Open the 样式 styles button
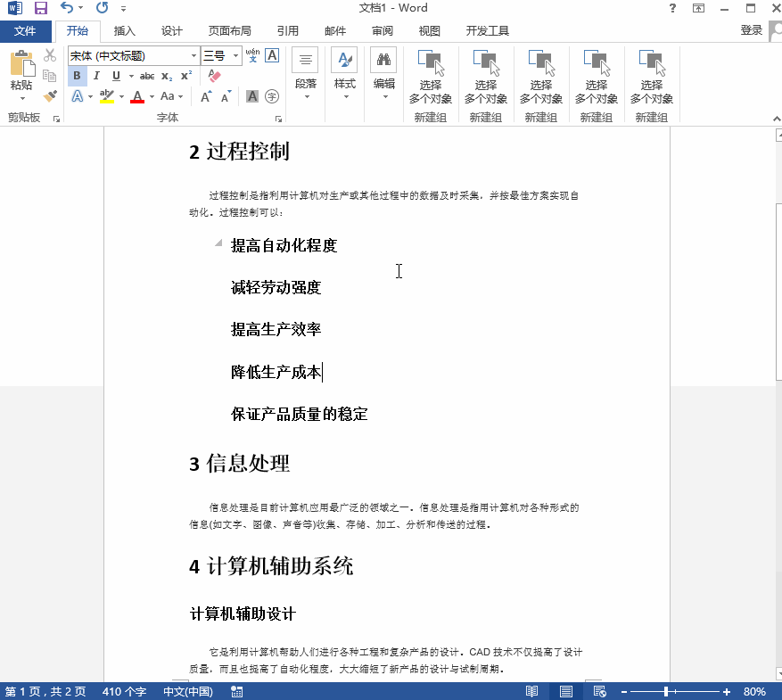Viewport: 782px width, 700px height. [x=344, y=74]
